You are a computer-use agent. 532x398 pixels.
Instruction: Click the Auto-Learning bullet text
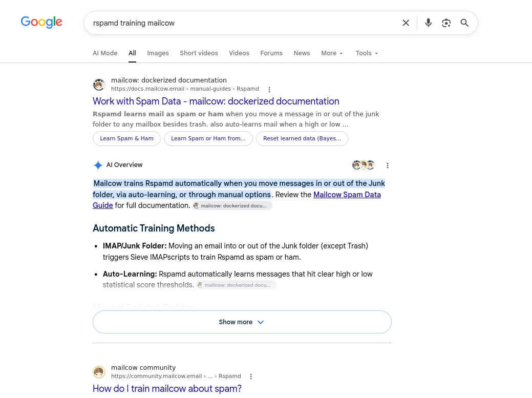coord(238,279)
